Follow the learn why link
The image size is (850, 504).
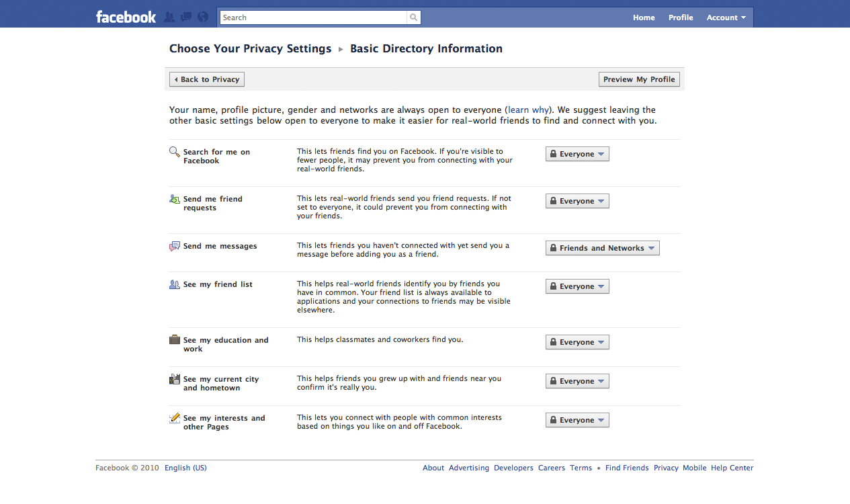528,110
